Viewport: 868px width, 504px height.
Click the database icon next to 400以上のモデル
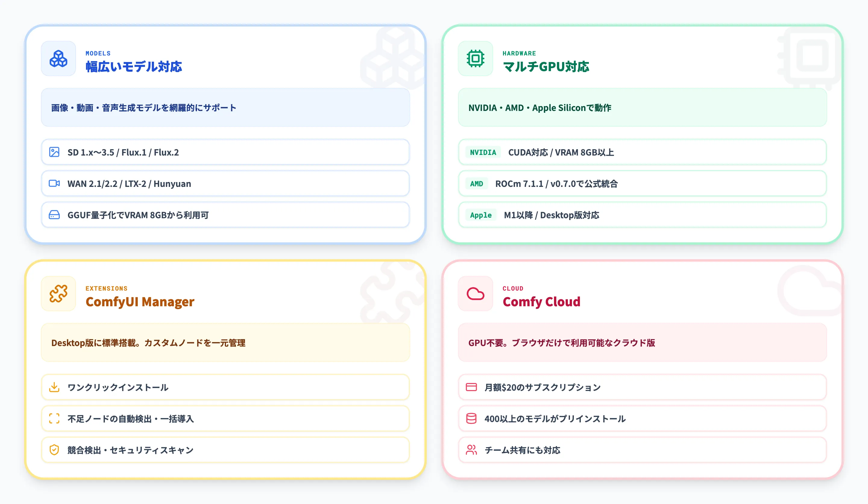coord(471,418)
